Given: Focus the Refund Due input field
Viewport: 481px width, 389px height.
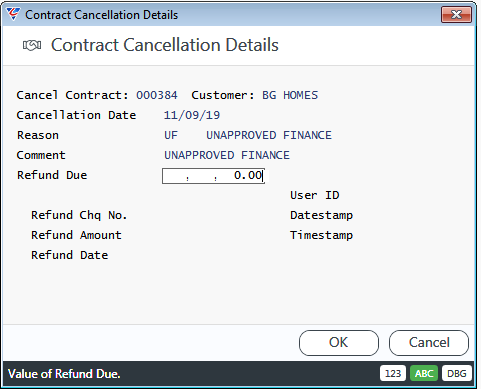Looking at the screenshot, I should coord(213,176).
